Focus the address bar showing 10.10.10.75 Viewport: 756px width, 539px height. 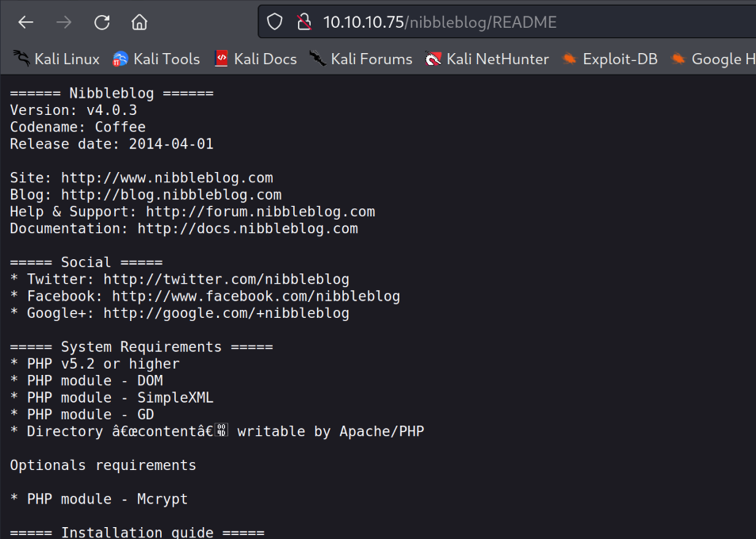point(475,22)
